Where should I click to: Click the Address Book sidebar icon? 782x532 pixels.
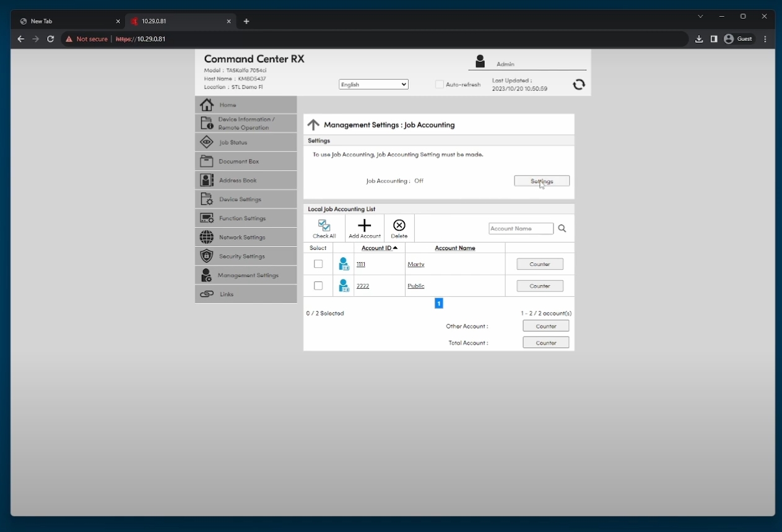(207, 181)
